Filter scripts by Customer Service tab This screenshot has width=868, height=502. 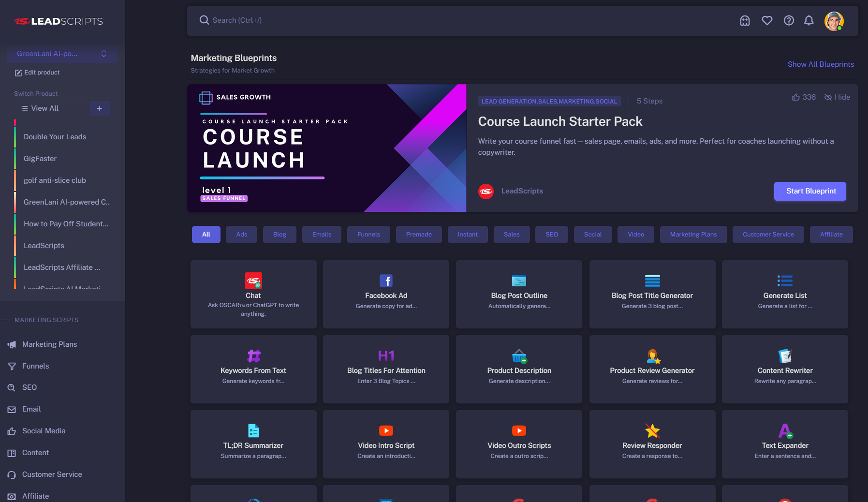click(x=768, y=235)
